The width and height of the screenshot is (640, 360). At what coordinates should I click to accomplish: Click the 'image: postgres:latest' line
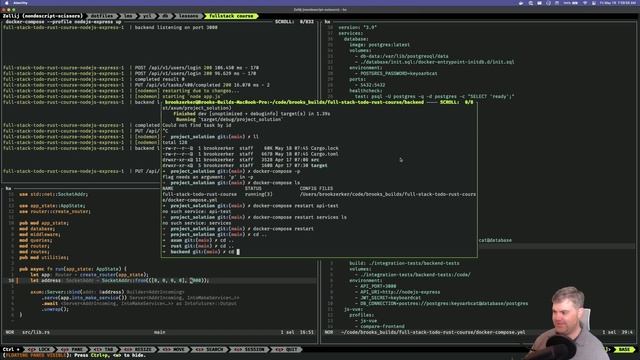(x=379, y=44)
